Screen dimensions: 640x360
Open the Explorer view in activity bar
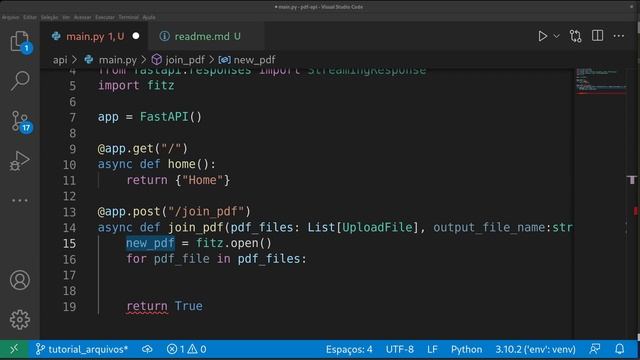click(20, 42)
